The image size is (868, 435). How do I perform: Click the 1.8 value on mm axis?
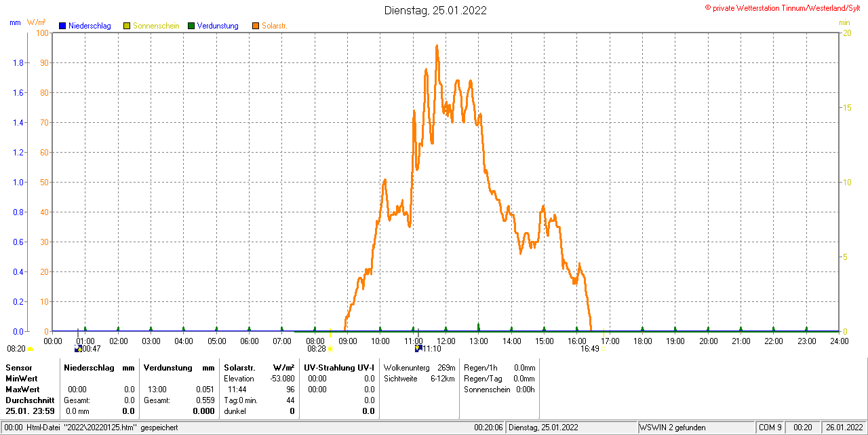click(18, 62)
